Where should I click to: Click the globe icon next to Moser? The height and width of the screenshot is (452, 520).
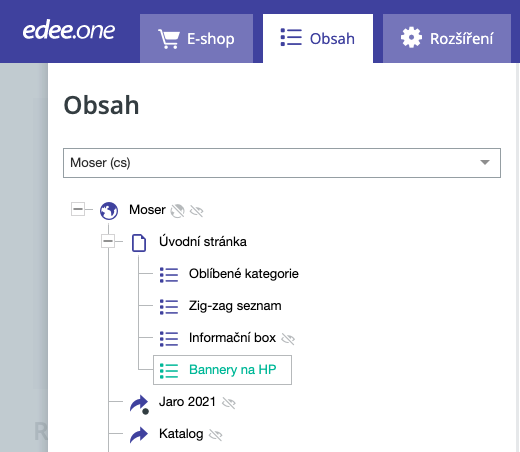pos(109,211)
